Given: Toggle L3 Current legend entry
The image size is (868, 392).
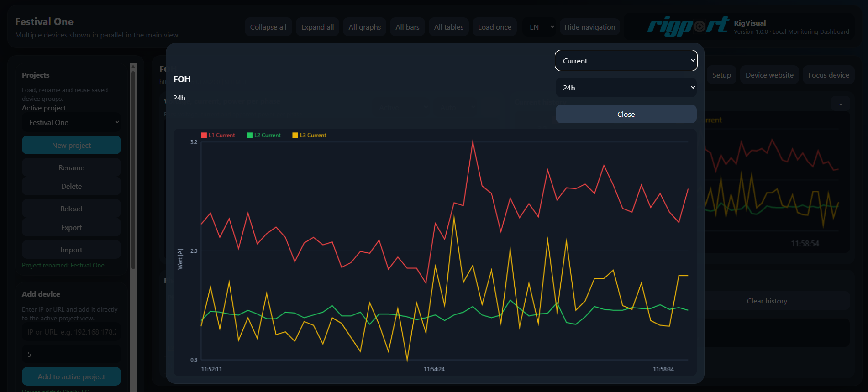Looking at the screenshot, I should point(310,136).
